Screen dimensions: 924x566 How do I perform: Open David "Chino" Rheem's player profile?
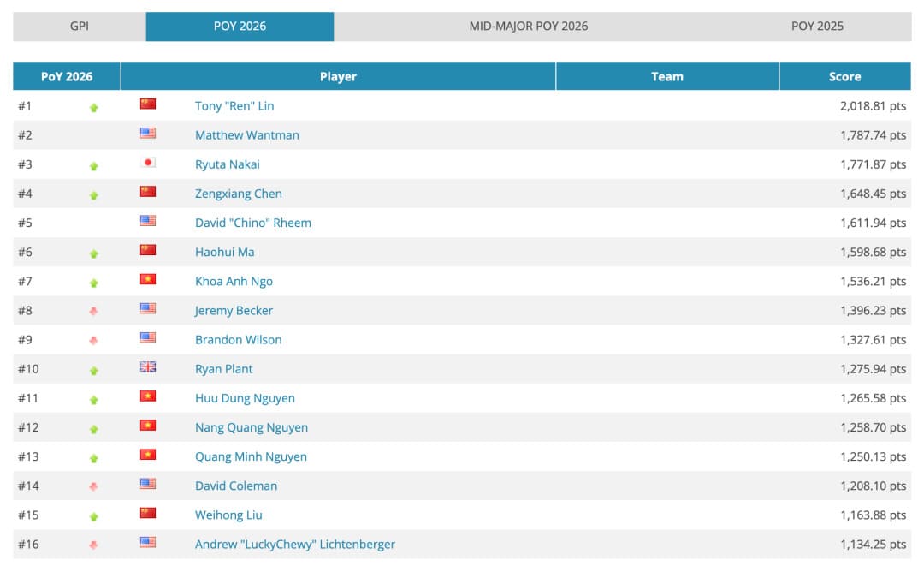tap(252, 223)
